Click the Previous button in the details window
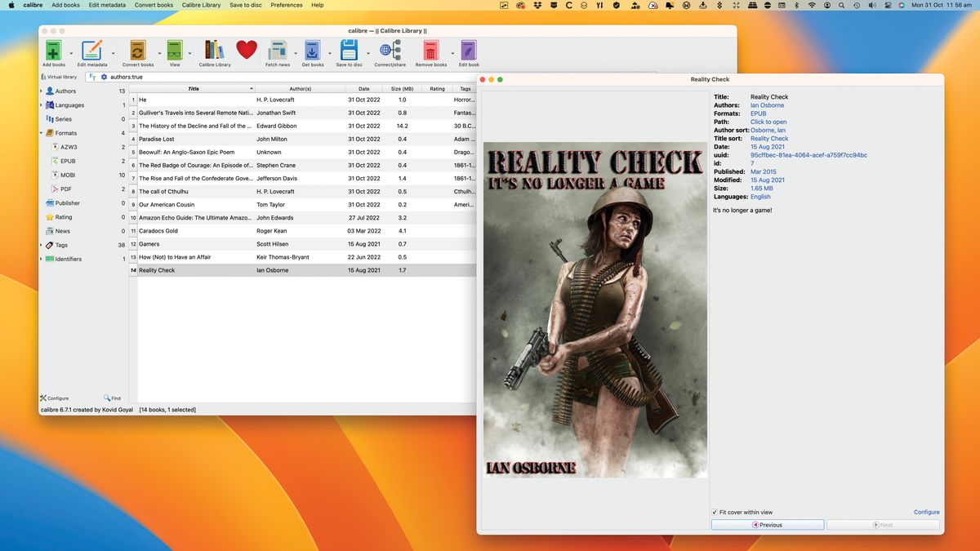 click(766, 525)
